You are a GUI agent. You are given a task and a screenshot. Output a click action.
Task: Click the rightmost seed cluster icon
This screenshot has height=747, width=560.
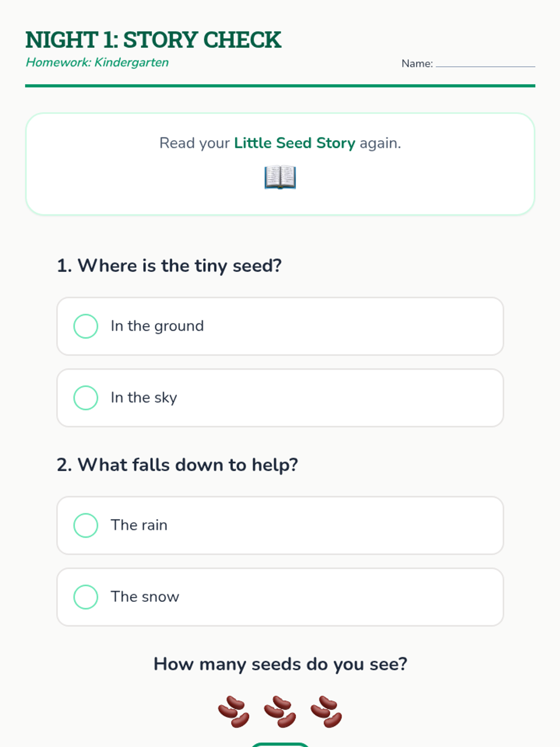coord(326,712)
